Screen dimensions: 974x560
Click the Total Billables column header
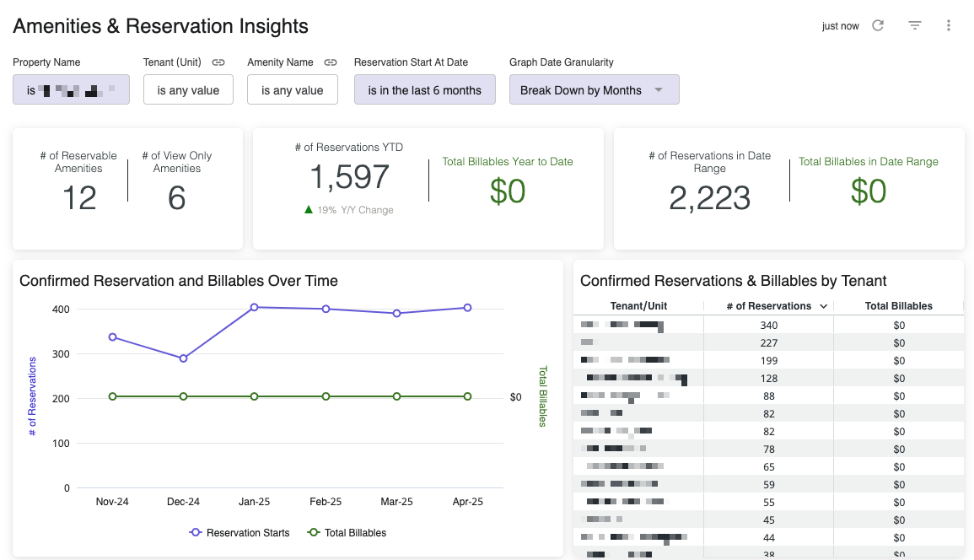pyautogui.click(x=898, y=306)
